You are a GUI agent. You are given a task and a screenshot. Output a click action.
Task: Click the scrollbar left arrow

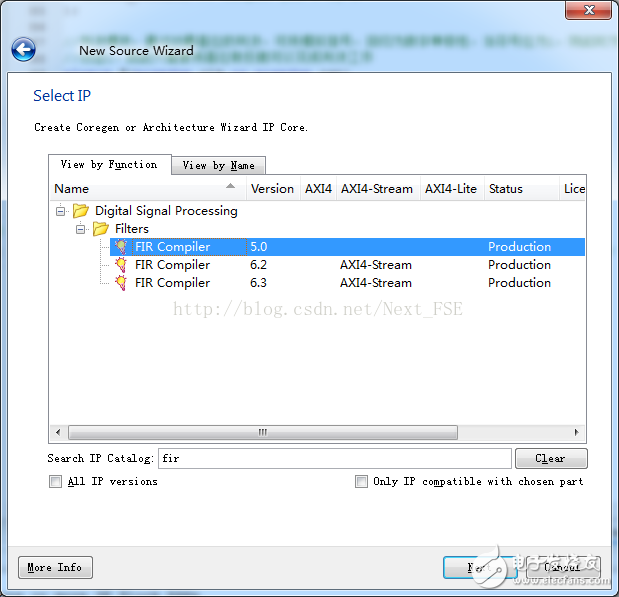point(58,432)
